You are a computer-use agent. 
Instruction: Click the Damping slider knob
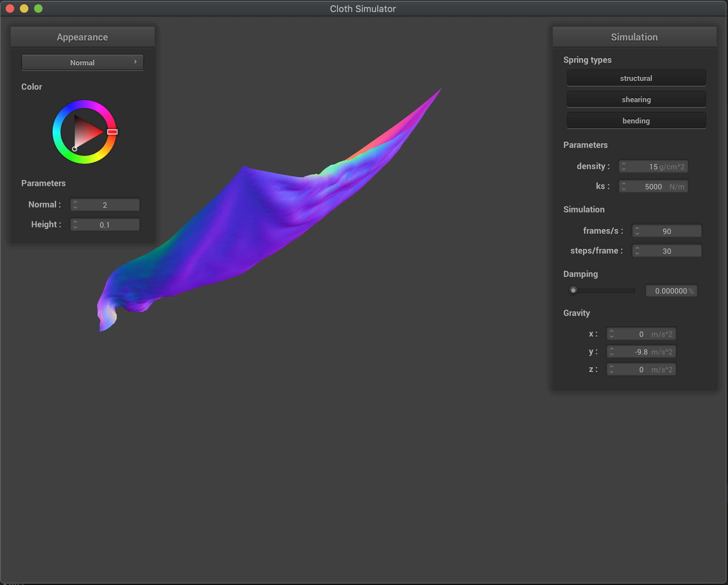coord(573,290)
